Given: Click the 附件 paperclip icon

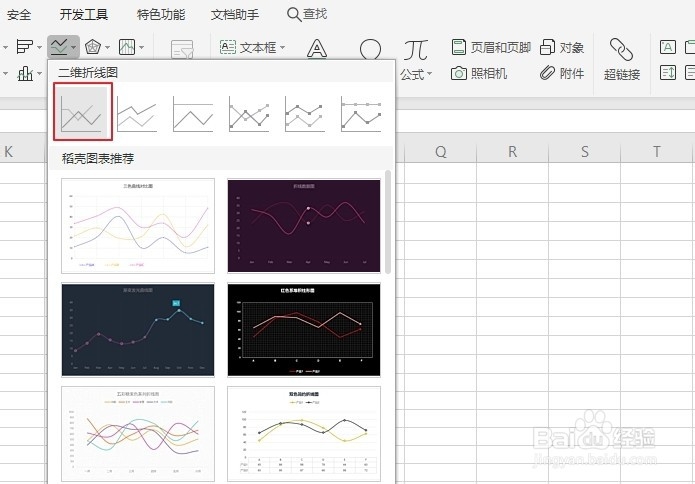Looking at the screenshot, I should point(547,73).
